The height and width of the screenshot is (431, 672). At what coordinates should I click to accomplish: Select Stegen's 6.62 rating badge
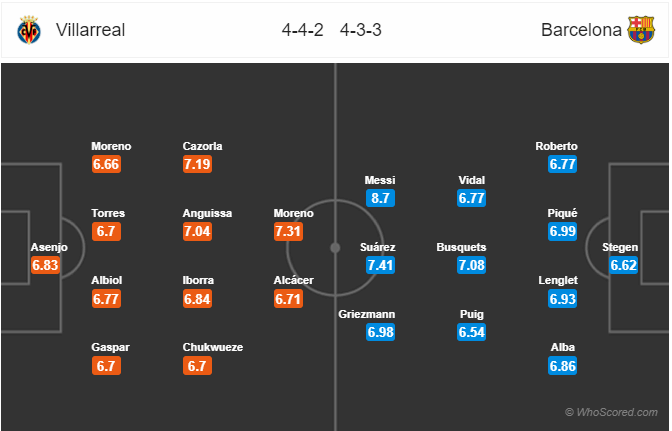624,265
